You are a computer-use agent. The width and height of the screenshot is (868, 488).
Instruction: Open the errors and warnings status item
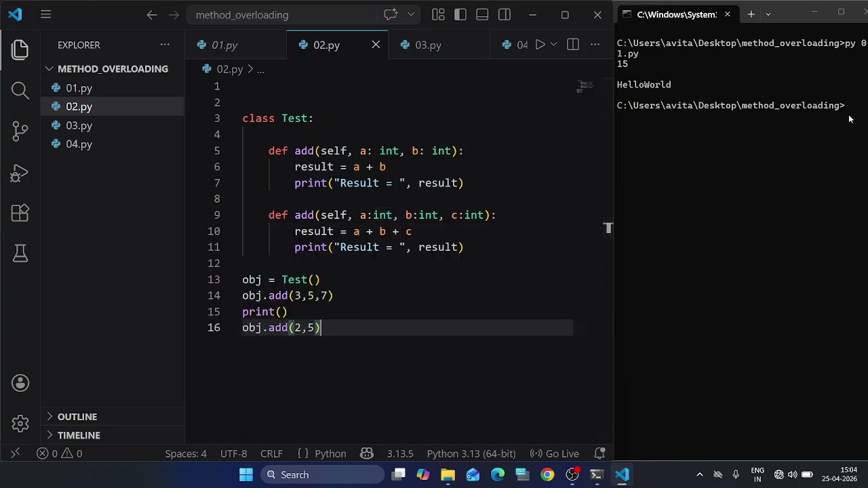(60, 453)
